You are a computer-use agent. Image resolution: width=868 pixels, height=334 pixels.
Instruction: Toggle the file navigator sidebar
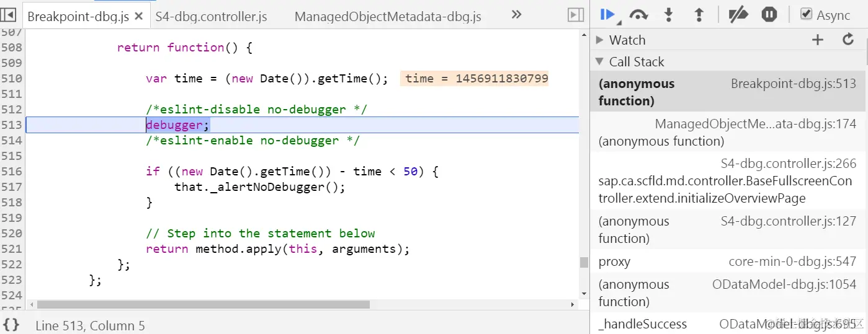9,14
